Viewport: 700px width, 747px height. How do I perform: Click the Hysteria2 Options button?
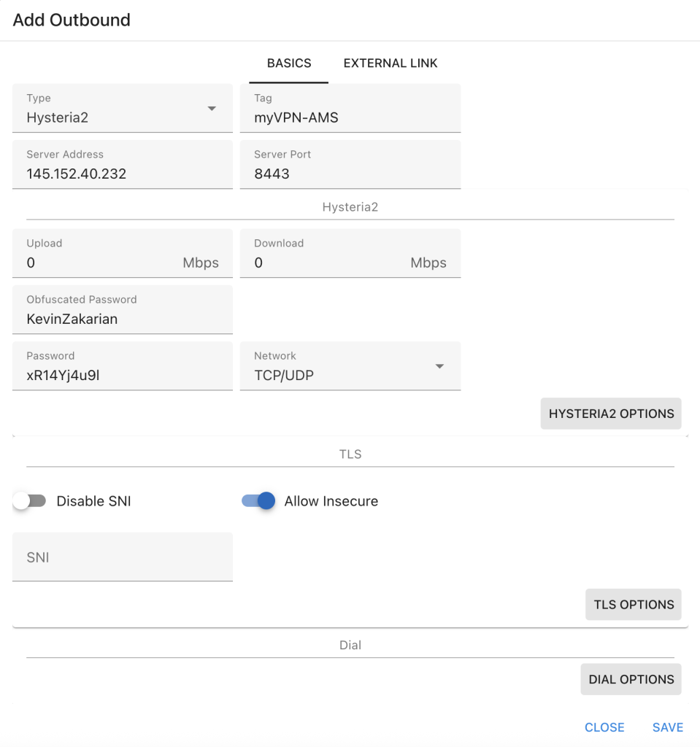click(611, 414)
